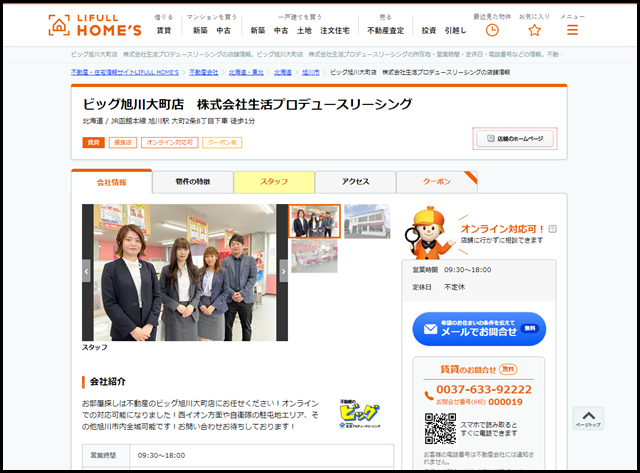The height and width of the screenshot is (473, 640).
Task: Click the LIFULL HOME'S logo
Action: tap(95, 25)
